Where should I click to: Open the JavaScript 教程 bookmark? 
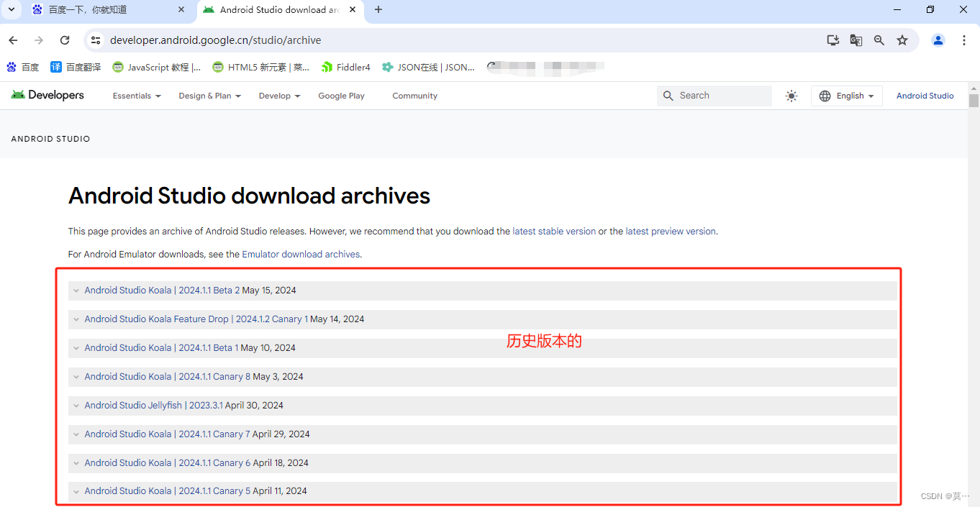click(x=157, y=67)
